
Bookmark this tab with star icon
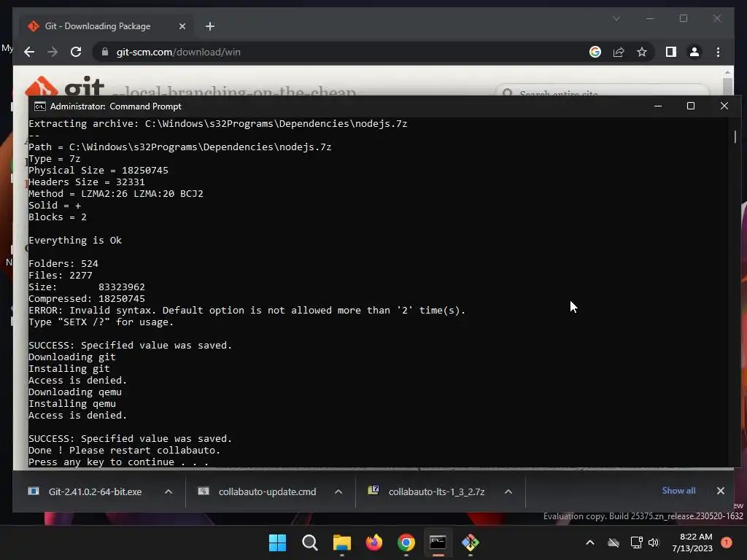tap(642, 52)
